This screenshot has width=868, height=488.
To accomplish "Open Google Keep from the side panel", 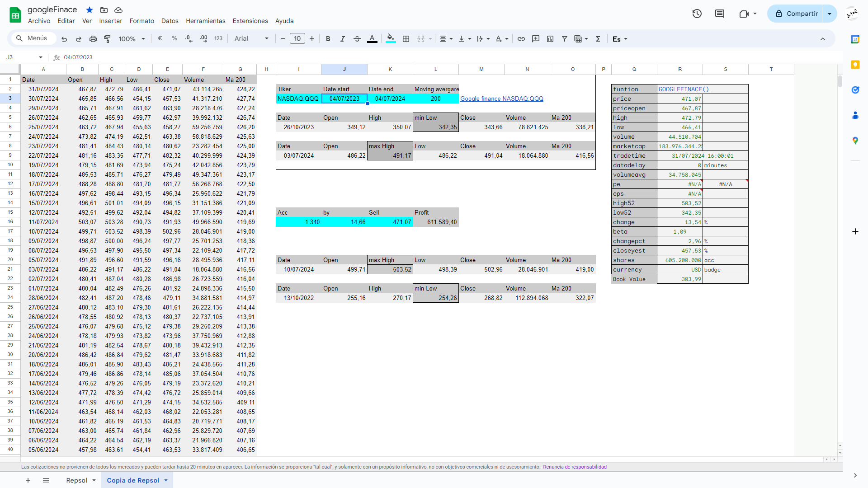I will 855,65.
